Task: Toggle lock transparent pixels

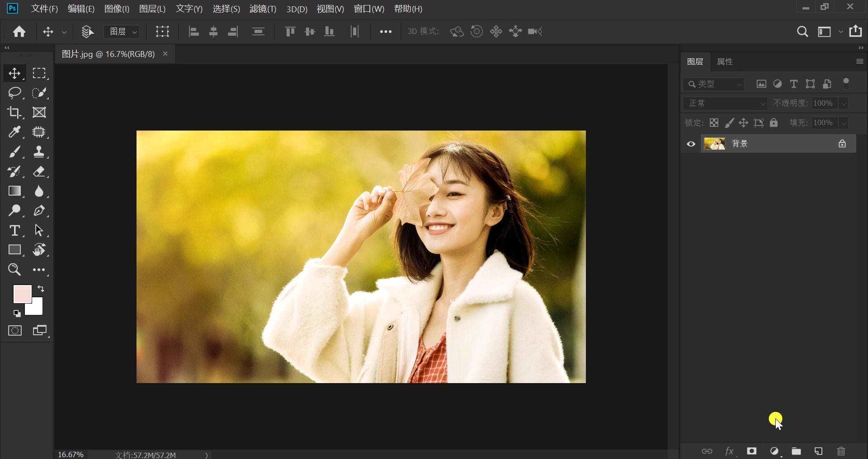Action: coord(714,122)
